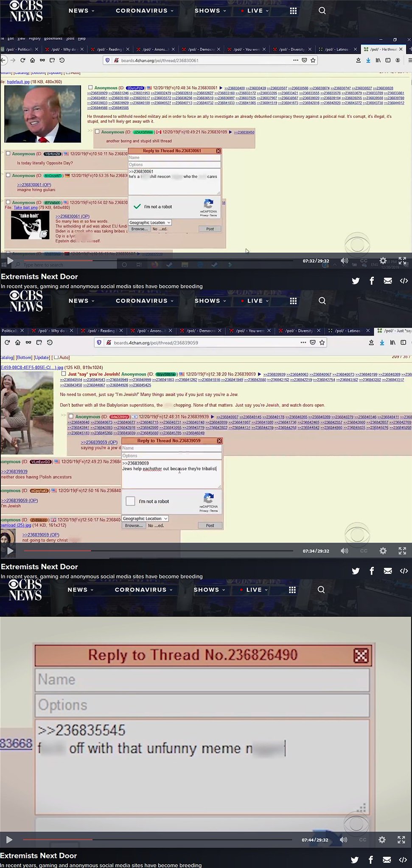This screenshot has width=412, height=868.
Task: Share on Twitter below the 07:32 video
Action: pyautogui.click(x=356, y=281)
